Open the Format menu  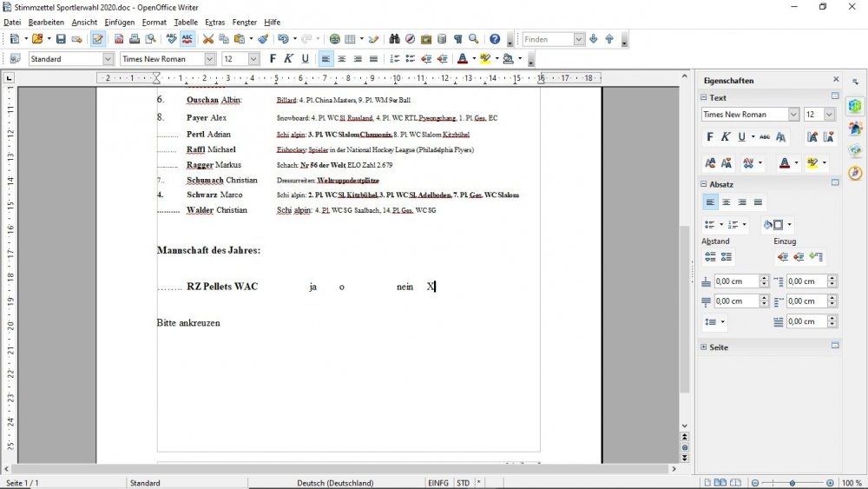pyautogui.click(x=154, y=23)
